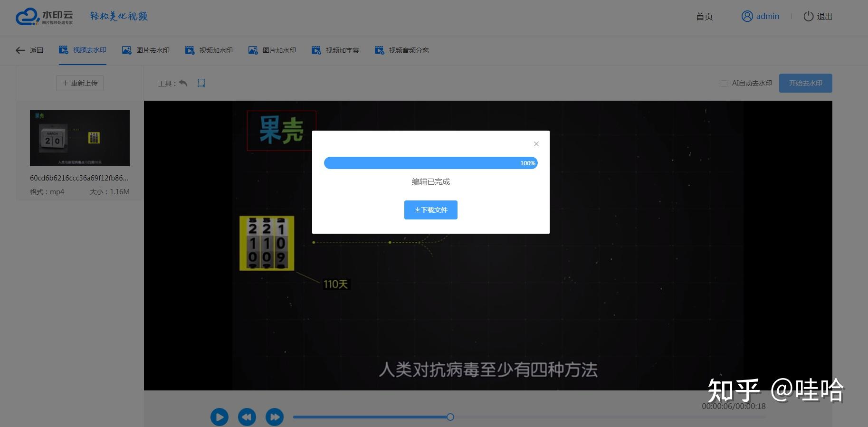Open the 图片去水印 tab

[x=146, y=50]
